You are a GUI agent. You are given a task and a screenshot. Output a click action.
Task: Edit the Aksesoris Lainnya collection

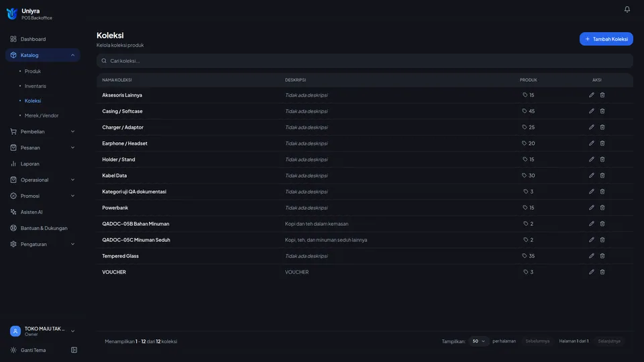click(592, 95)
